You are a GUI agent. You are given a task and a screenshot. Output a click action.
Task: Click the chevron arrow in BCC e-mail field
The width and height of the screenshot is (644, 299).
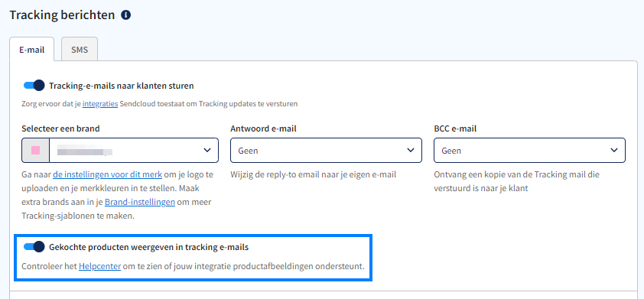pos(614,151)
